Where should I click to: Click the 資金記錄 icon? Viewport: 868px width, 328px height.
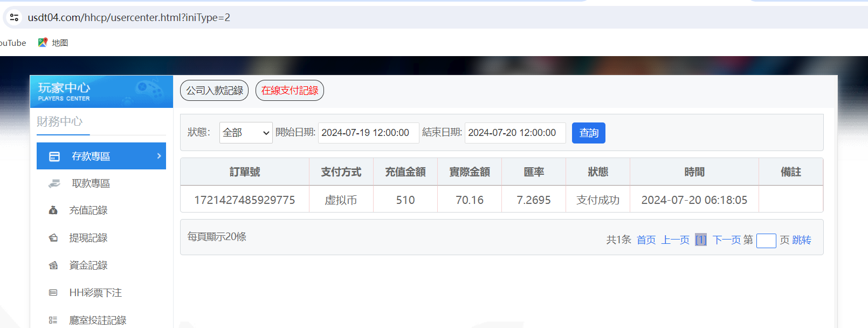tap(53, 265)
